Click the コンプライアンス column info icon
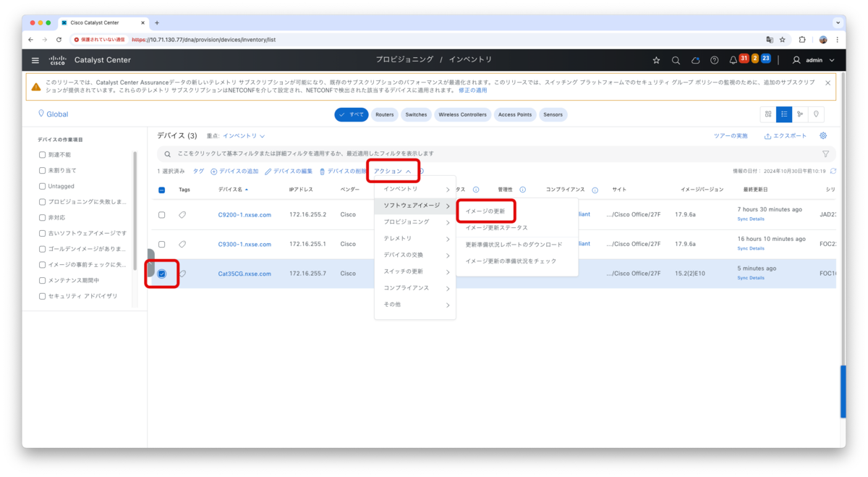The height and width of the screenshot is (477, 868). [x=595, y=190]
